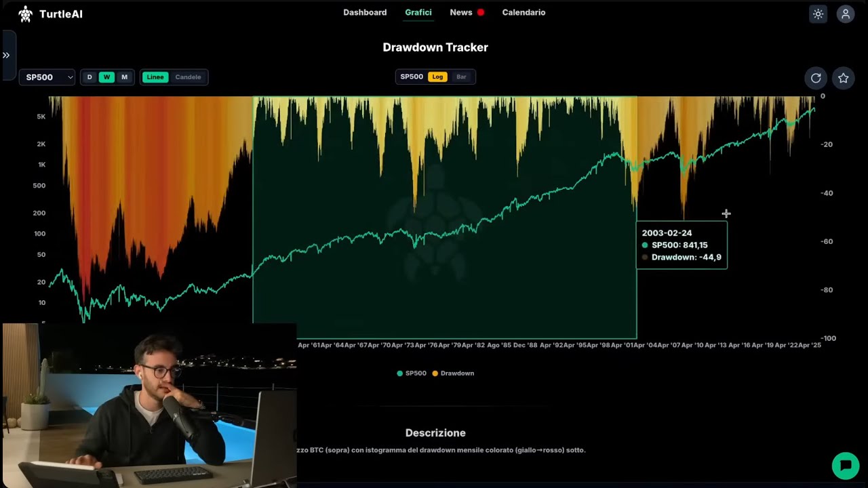Expand the sidebar with double chevron
The height and width of the screenshot is (488, 868).
coord(6,55)
